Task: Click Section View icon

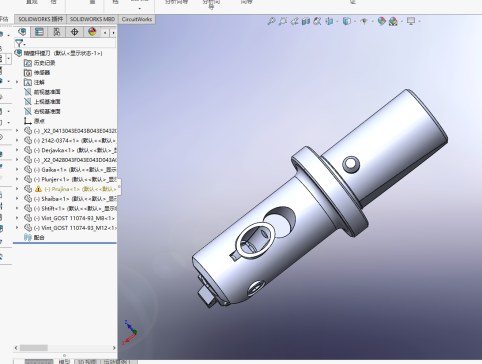Action: click(x=306, y=21)
